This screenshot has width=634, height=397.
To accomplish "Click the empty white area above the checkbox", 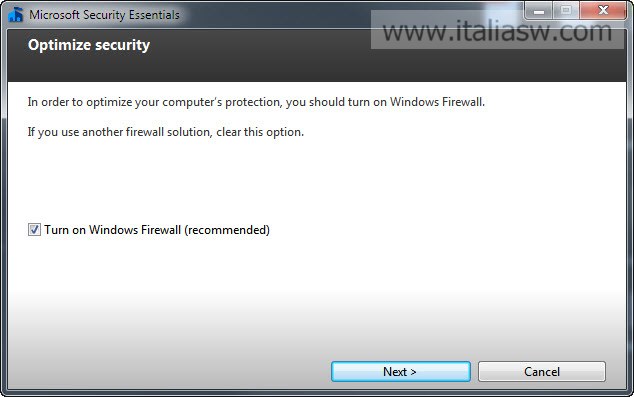I will tap(317, 178).
